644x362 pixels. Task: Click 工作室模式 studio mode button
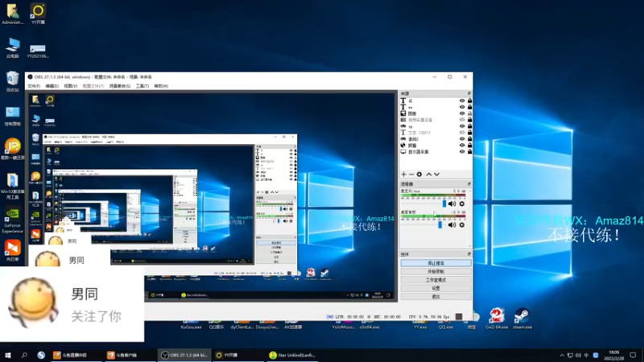pos(436,280)
